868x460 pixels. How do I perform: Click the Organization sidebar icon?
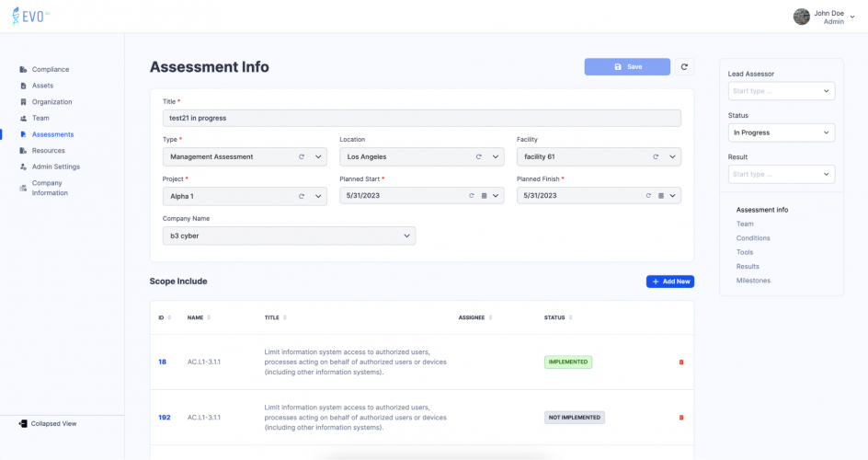(23, 102)
